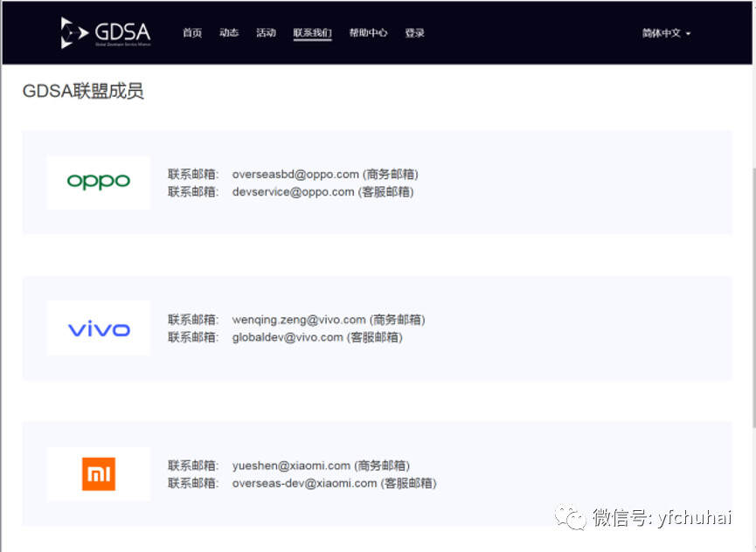Click the underlined 联系我们 nav item
756x552 pixels.
pos(312,32)
